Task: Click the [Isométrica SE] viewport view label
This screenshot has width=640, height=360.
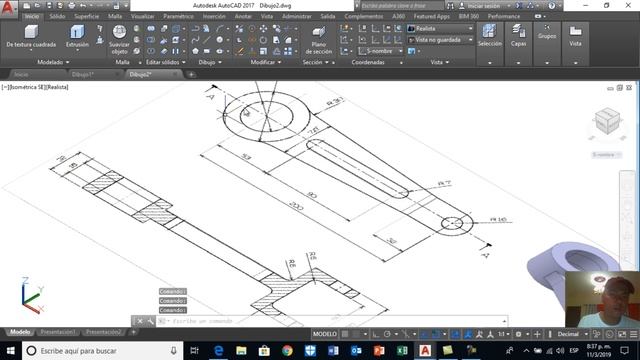Action: click(x=27, y=87)
